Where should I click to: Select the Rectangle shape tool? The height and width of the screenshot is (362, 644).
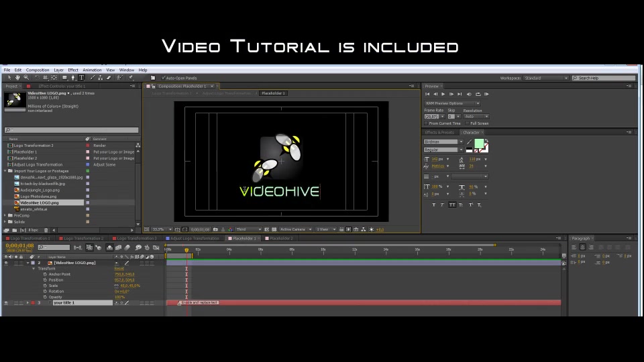[64, 78]
